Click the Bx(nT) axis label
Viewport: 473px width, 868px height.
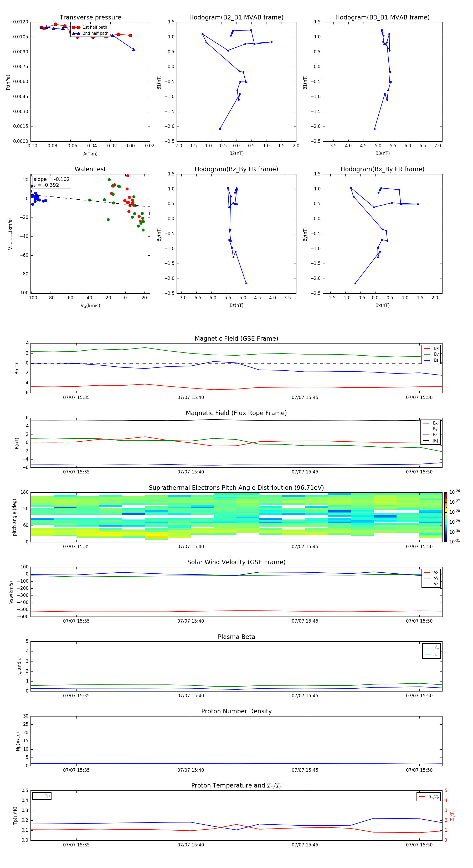382,305
